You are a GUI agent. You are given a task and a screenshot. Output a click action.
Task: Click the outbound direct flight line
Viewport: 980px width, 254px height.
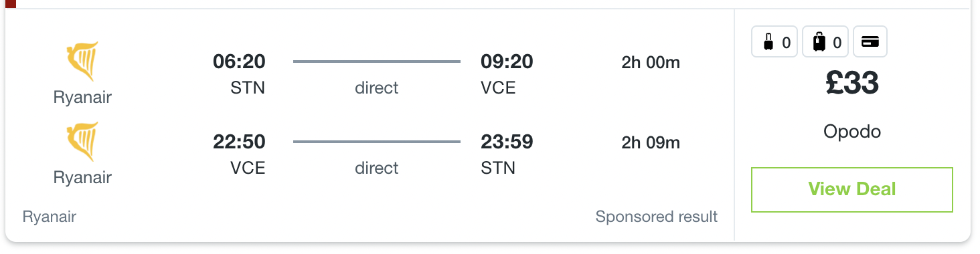tap(377, 61)
